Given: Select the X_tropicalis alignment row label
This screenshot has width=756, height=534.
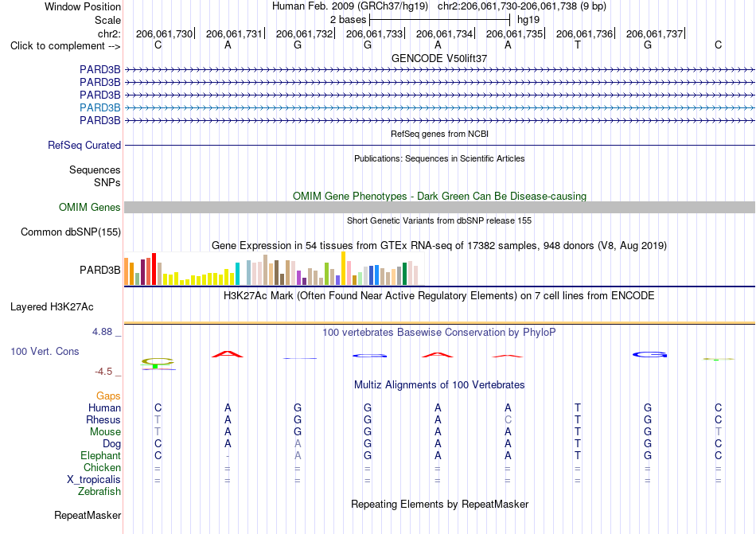Looking at the screenshot, I should pos(94,480).
